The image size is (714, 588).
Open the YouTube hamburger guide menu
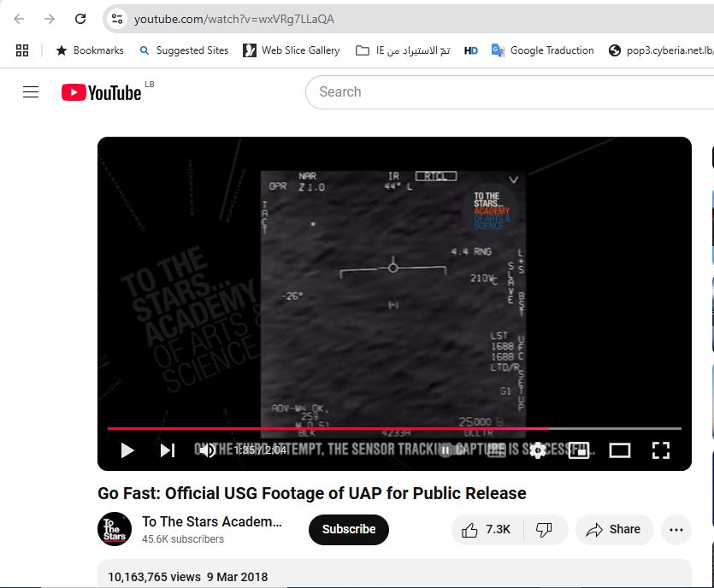[31, 92]
